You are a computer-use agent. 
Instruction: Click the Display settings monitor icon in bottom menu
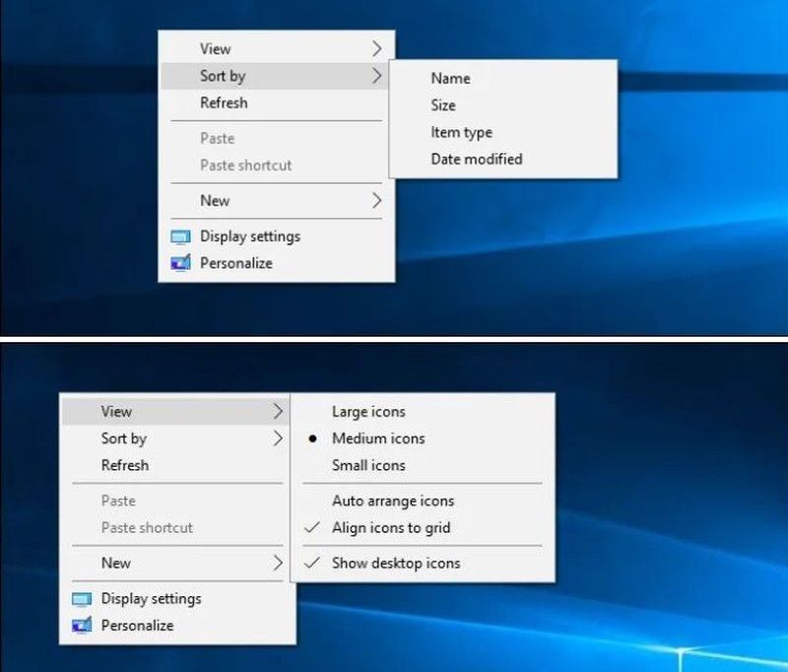[x=82, y=599]
